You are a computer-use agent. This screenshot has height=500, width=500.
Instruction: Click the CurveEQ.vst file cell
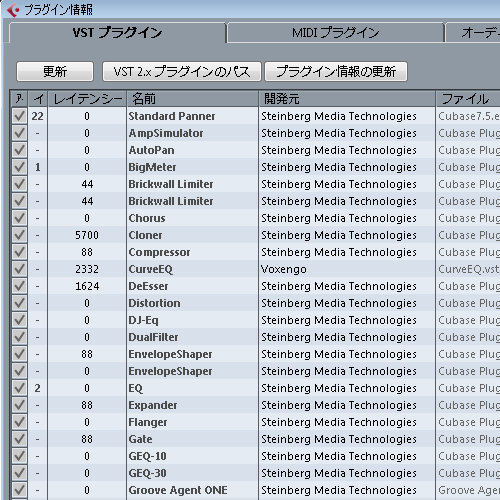tap(469, 269)
